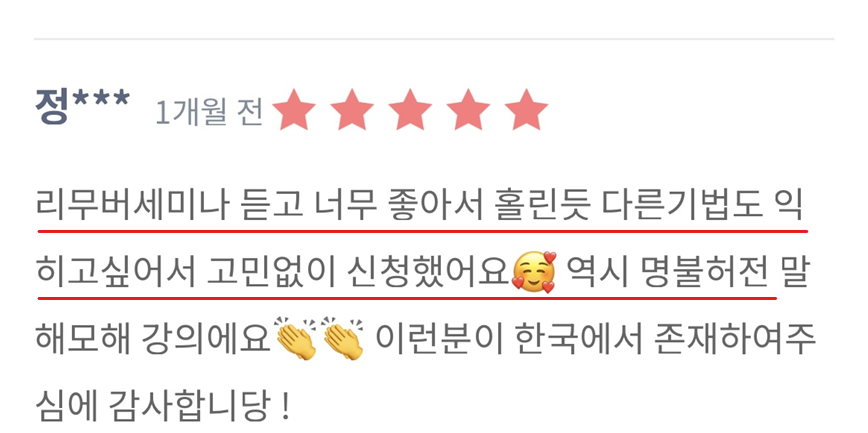The width and height of the screenshot is (868, 433).
Task: Click the underlined text 고민없이 신청했어요
Action: coord(358,273)
